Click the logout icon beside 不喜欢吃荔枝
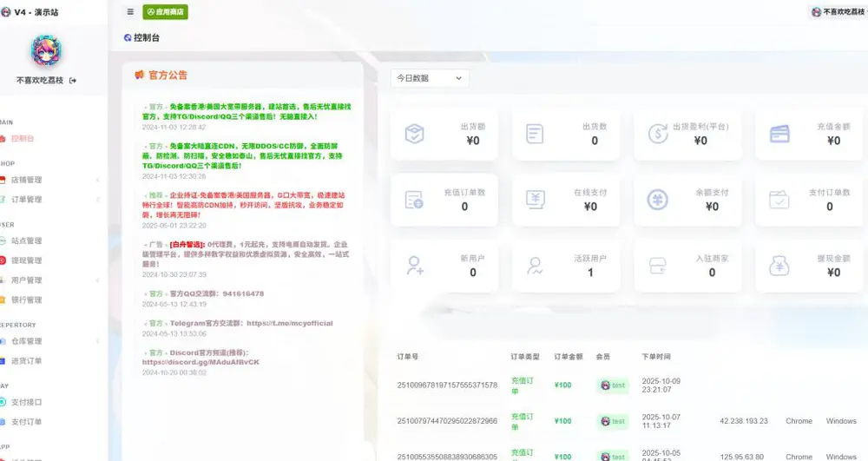Image resolution: width=868 pixels, height=461 pixels. tap(73, 80)
